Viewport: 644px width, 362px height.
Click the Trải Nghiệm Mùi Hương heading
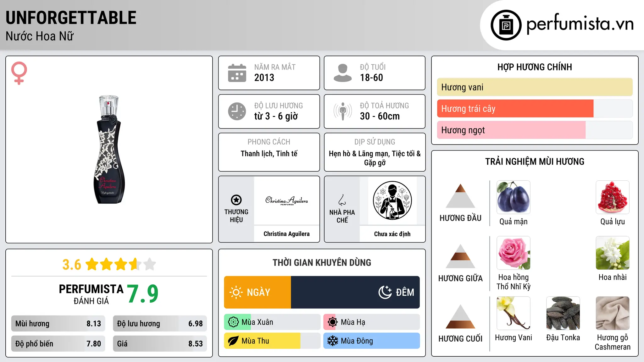coord(535,162)
